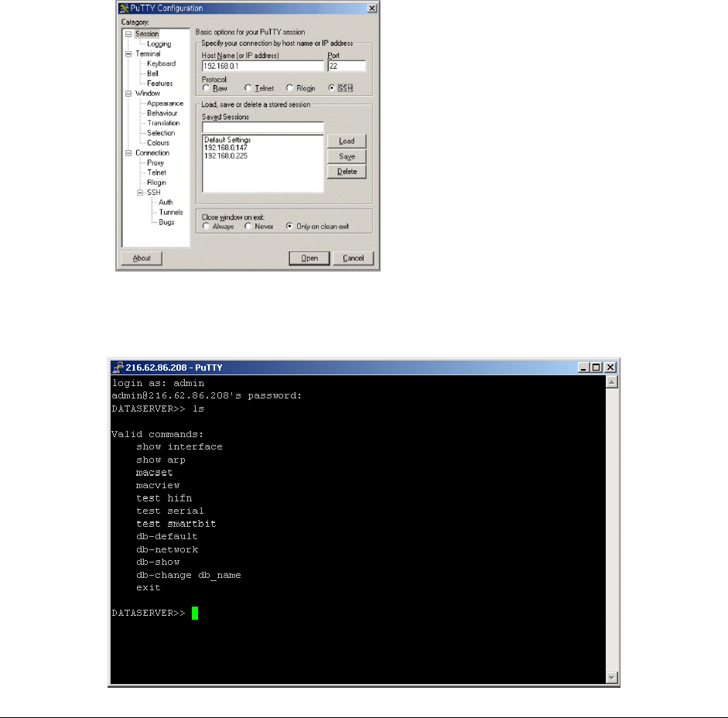Collapse the Session tree node
This screenshot has width=728, height=718.
pyautogui.click(x=128, y=34)
